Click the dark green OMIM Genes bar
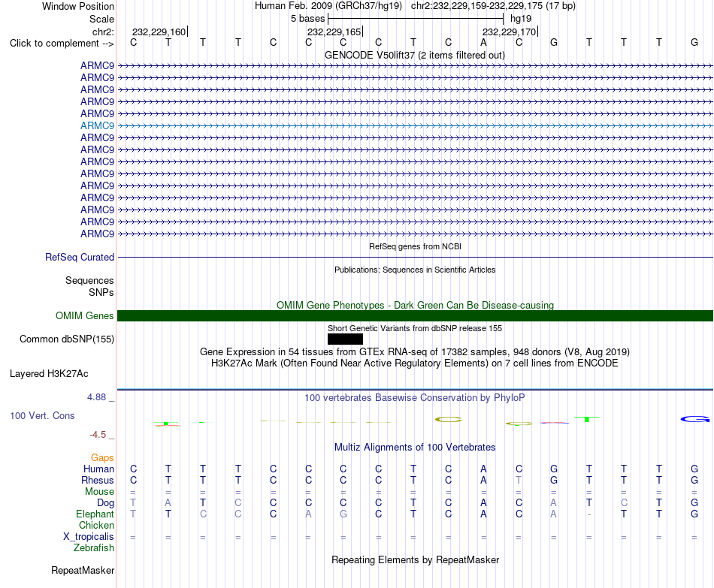The width and height of the screenshot is (714, 588). pos(415,316)
